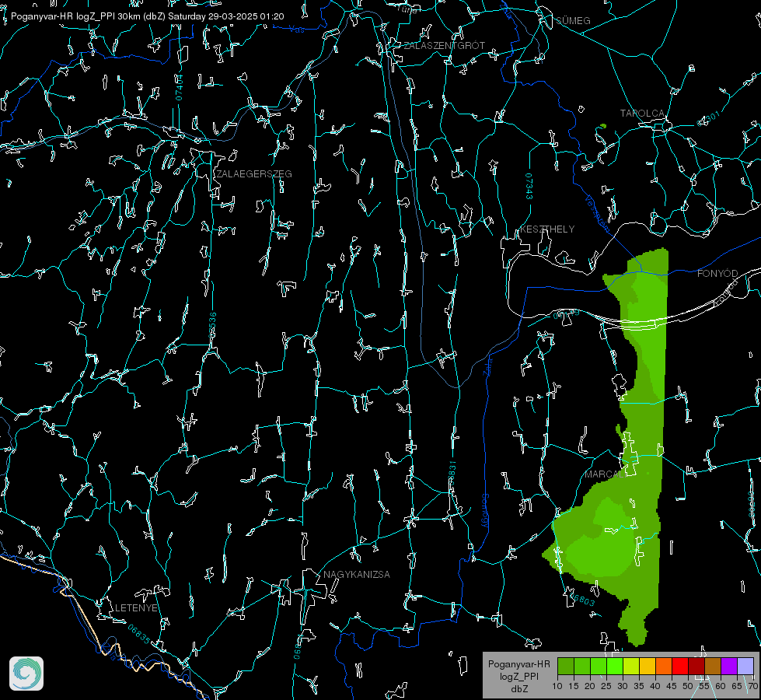The width and height of the screenshot is (761, 700).
Task: Click road number label 07404
Action: (179, 88)
